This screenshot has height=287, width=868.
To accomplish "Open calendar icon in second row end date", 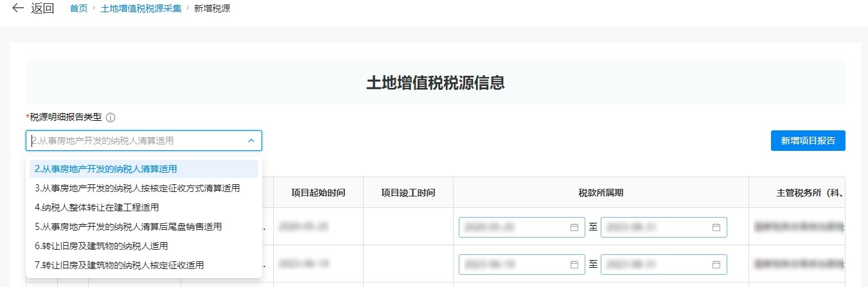I will 716,264.
